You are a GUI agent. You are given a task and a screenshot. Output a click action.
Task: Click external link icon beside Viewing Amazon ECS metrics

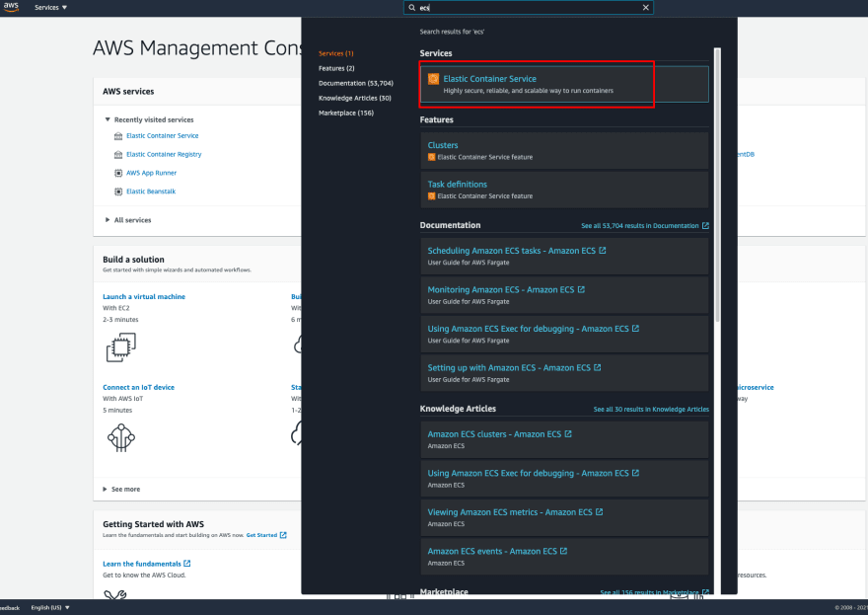[599, 512]
